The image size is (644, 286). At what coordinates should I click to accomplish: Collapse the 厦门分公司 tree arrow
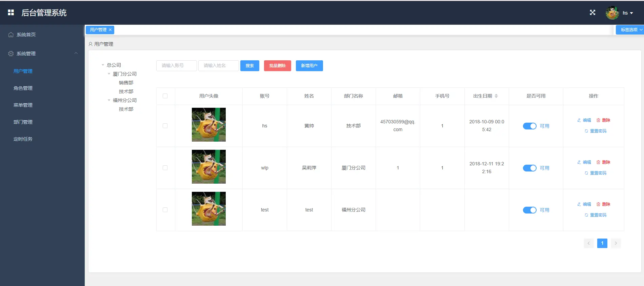pyautogui.click(x=109, y=74)
